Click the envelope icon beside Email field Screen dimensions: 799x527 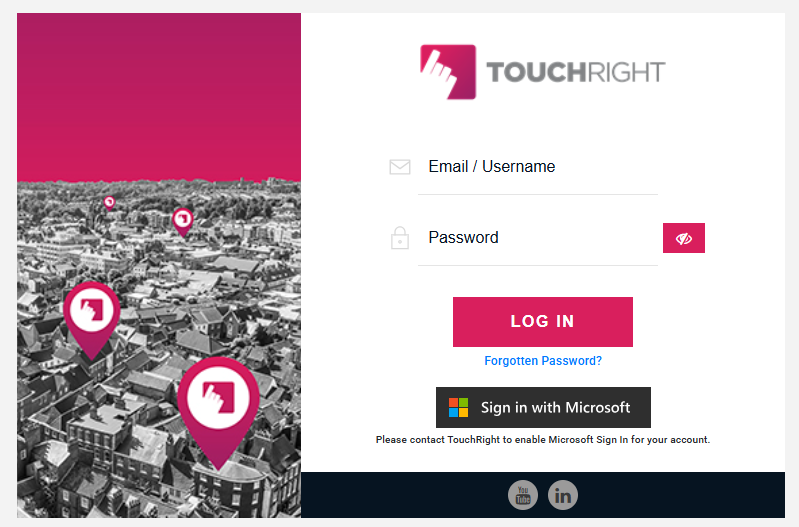pos(400,167)
